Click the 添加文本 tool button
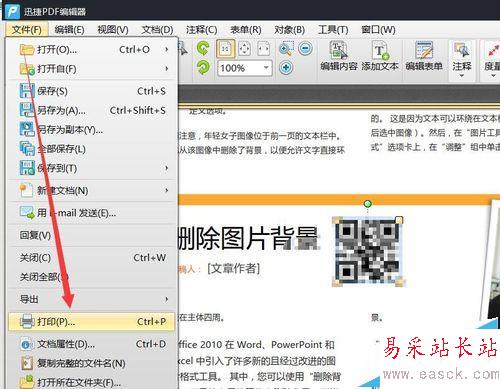The width and height of the screenshot is (500, 389). (380, 56)
